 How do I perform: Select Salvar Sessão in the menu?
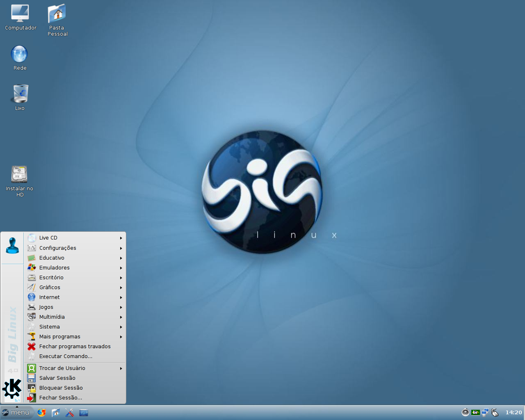(x=75, y=378)
